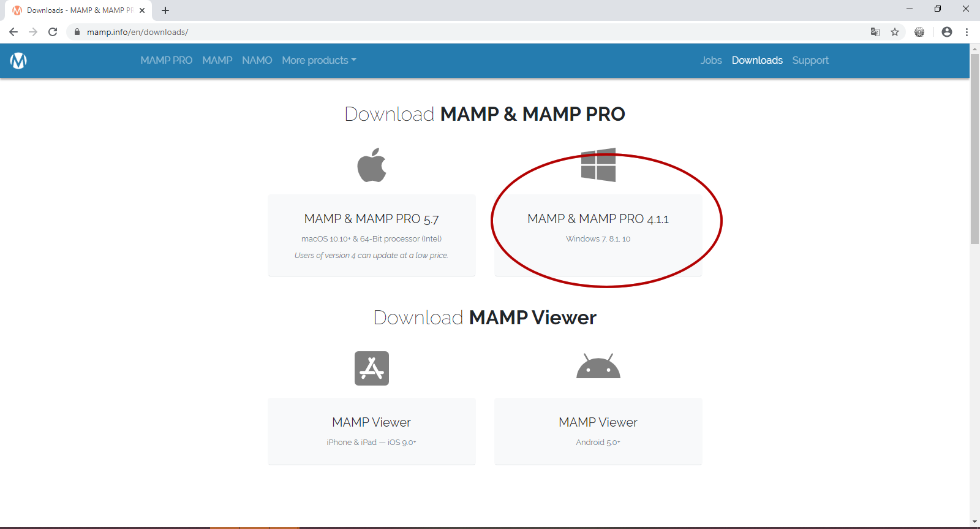
Task: Click the Apple logo icon
Action: pyautogui.click(x=372, y=165)
